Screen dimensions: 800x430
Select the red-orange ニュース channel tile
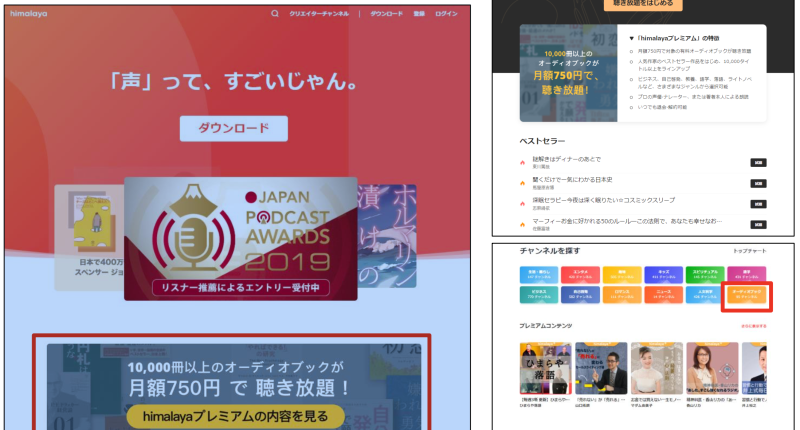pos(663,294)
